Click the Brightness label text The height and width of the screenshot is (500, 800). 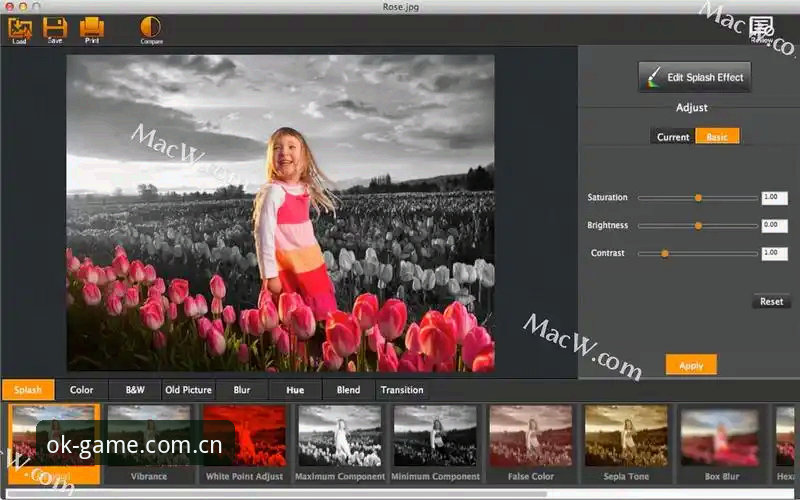[607, 225]
